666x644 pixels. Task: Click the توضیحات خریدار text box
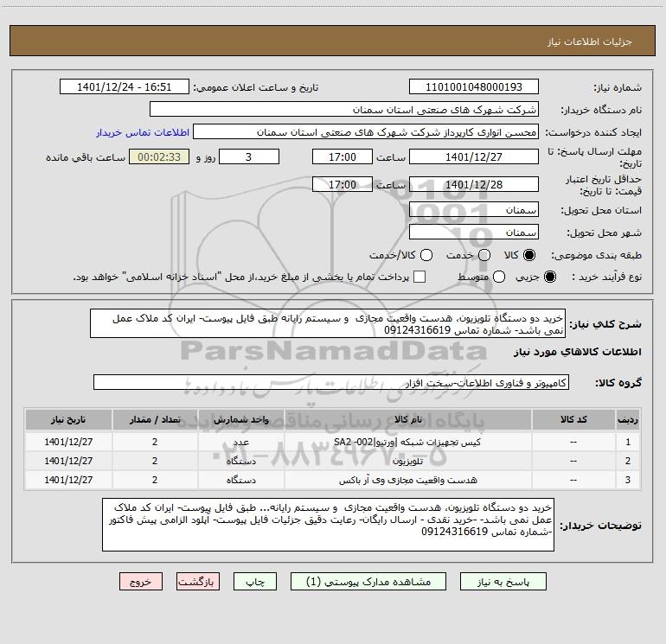point(328,525)
